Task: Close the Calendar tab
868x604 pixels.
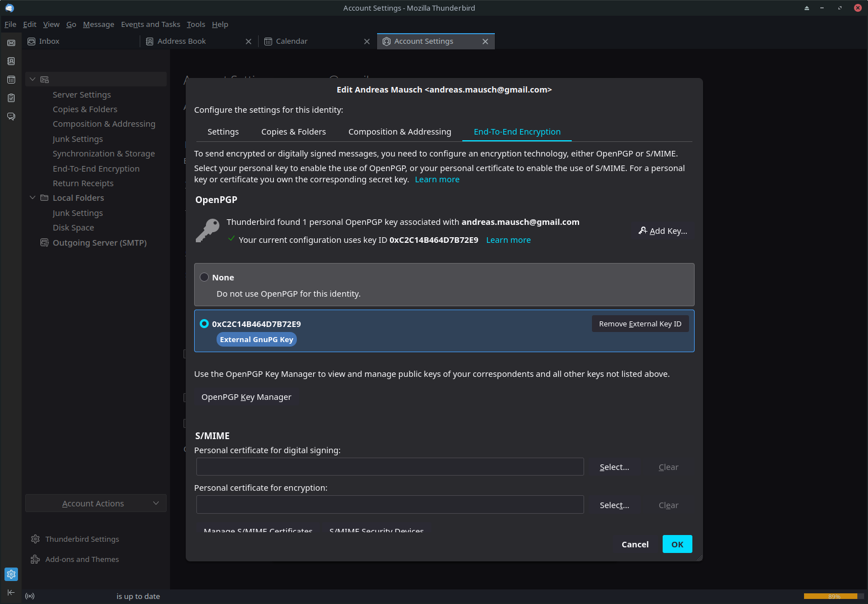Action: pos(367,42)
